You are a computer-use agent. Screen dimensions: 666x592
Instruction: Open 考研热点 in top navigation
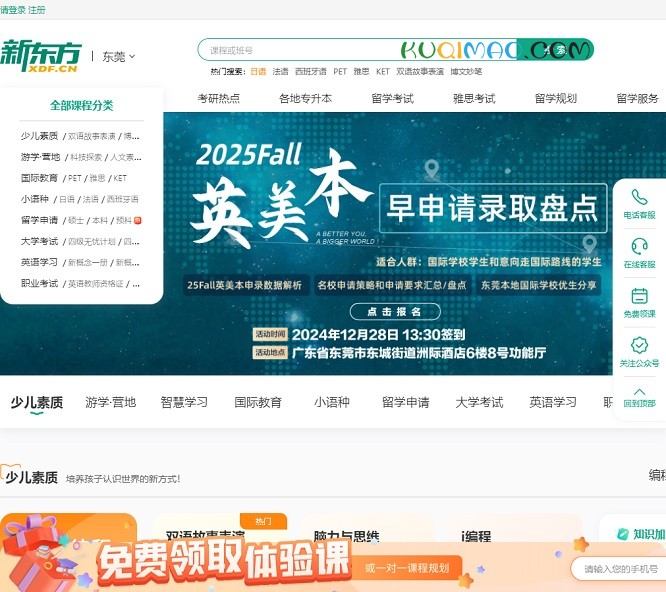219,99
